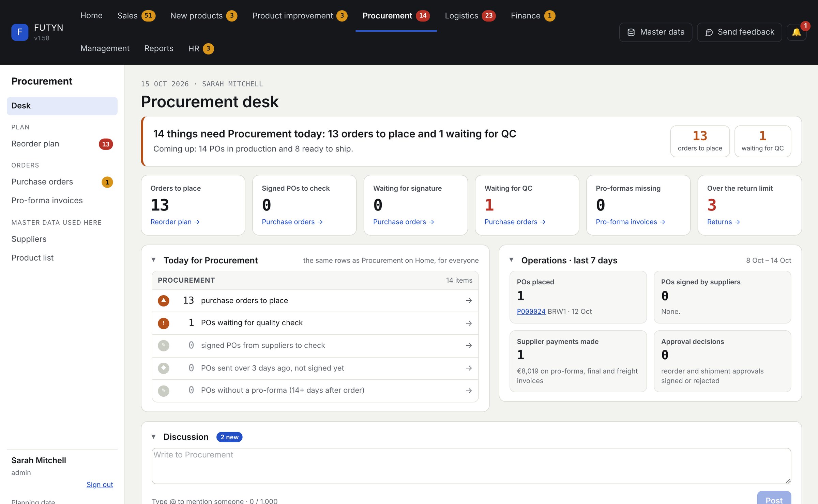Image resolution: width=818 pixels, height=504 pixels.
Task: Select the Procurement tab
Action: (396, 16)
